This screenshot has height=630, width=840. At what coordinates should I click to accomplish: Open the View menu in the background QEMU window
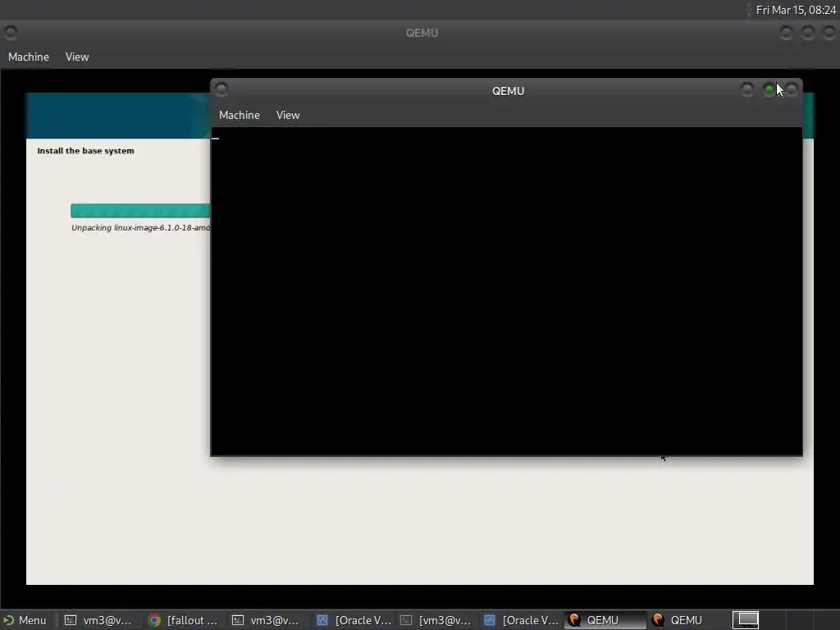(77, 57)
